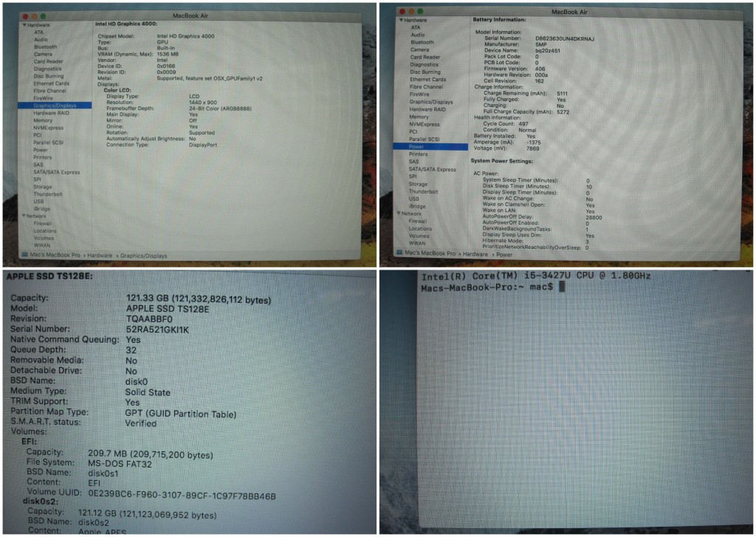The height and width of the screenshot is (537, 756).
Task: Click the revision value 'TQAABBF0'
Action: pos(149,319)
